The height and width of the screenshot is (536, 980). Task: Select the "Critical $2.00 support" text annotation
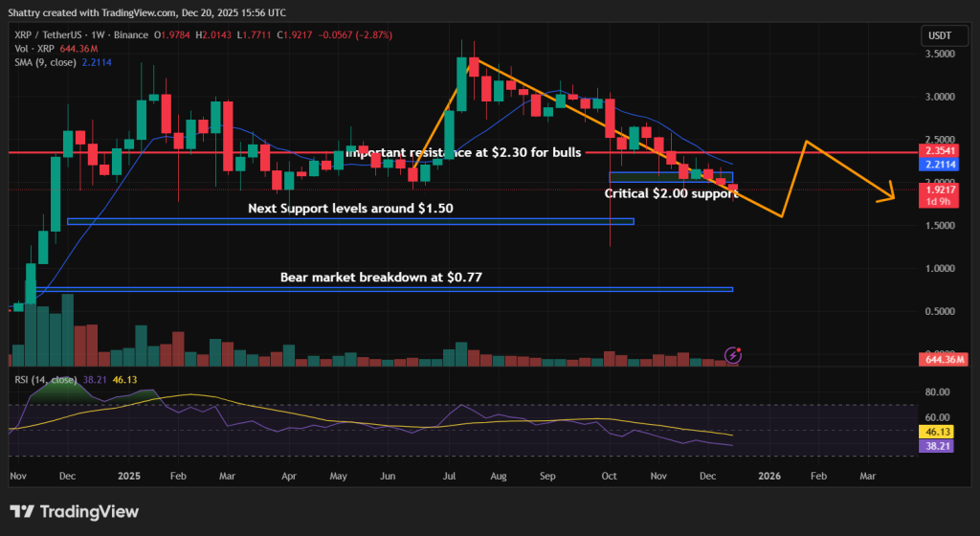669,193
